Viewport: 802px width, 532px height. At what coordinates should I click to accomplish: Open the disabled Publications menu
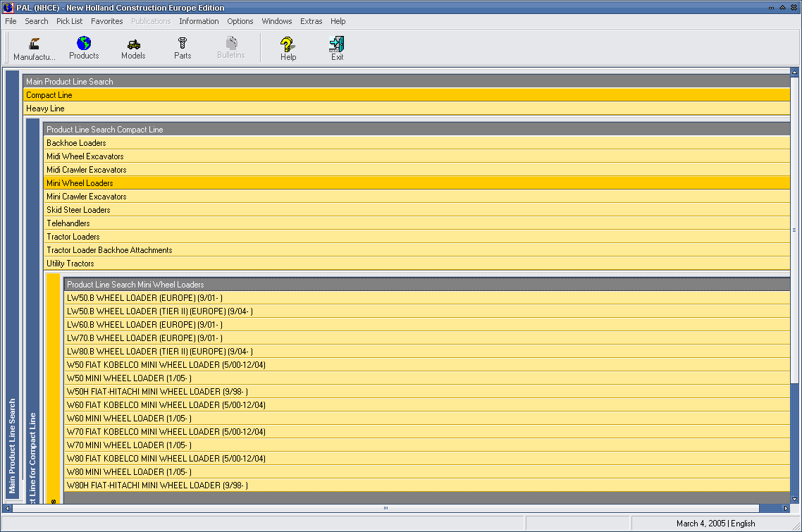point(151,21)
